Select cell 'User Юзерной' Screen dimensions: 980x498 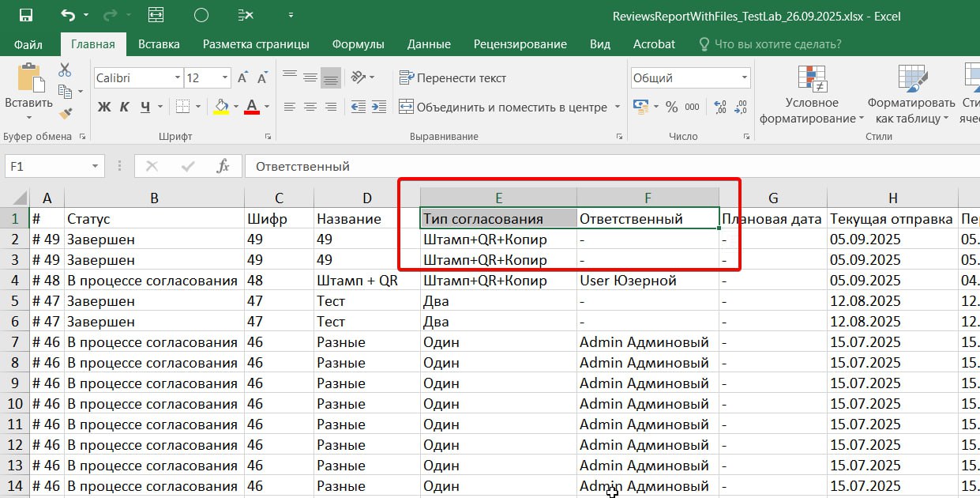tap(648, 281)
